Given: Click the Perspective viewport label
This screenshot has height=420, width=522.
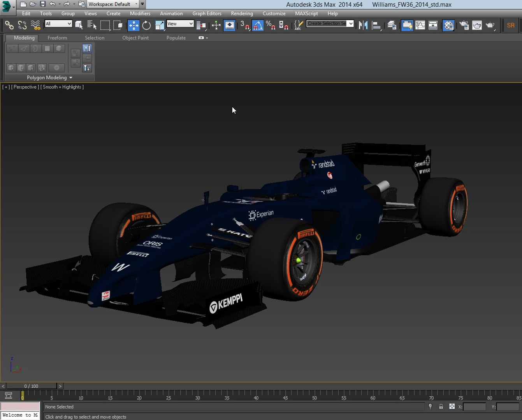Looking at the screenshot, I should pyautogui.click(x=25, y=87).
